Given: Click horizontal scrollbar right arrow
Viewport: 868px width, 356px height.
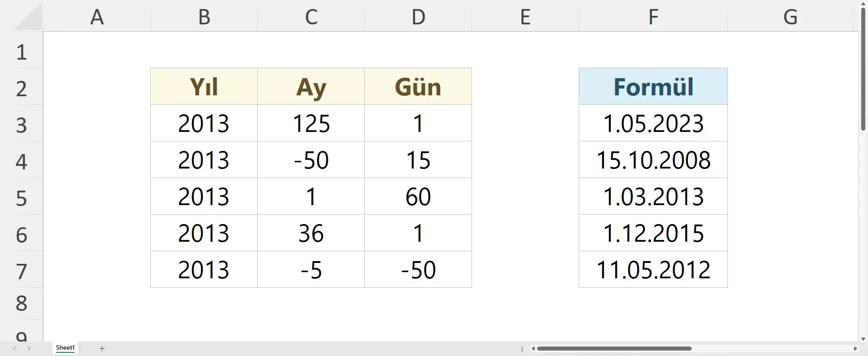Looking at the screenshot, I should pos(855,348).
